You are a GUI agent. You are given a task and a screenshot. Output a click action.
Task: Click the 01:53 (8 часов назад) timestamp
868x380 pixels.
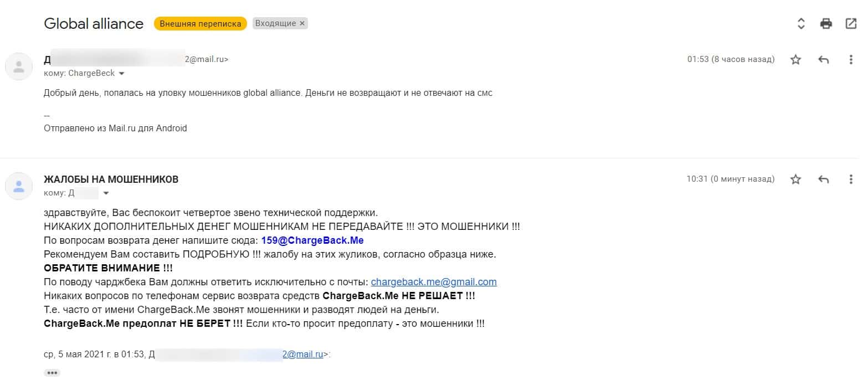pos(731,59)
